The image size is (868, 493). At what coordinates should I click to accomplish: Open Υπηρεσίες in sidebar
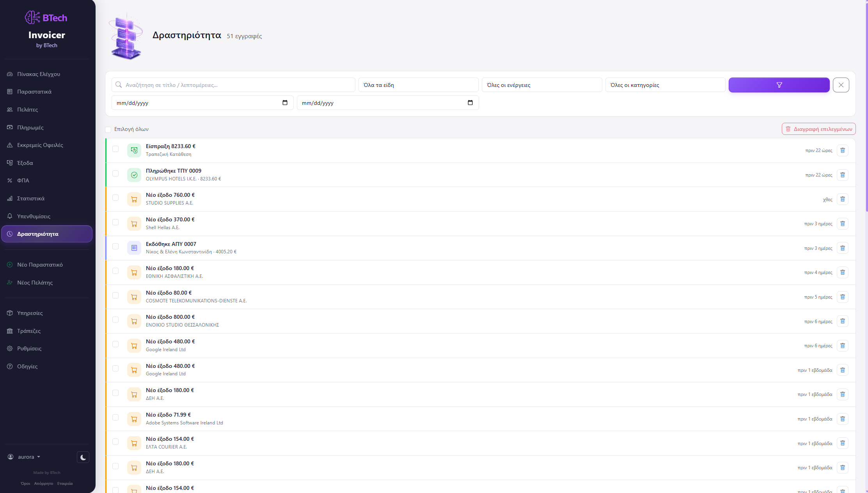pyautogui.click(x=47, y=313)
